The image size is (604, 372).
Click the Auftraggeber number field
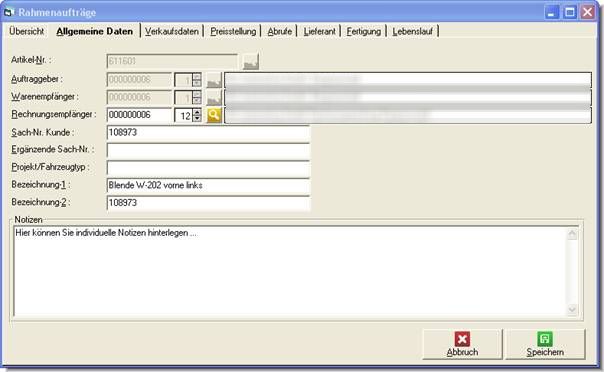coord(139,80)
